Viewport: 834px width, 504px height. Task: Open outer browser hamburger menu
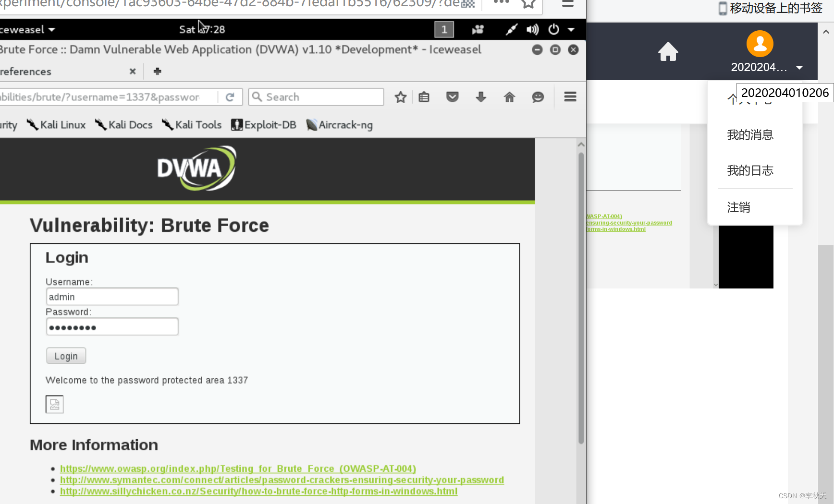point(568,3)
